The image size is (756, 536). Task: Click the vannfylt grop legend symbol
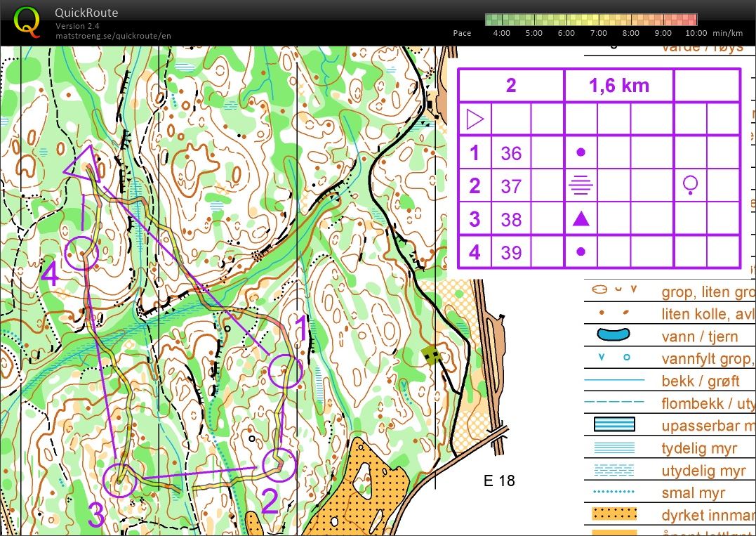[x=614, y=358]
